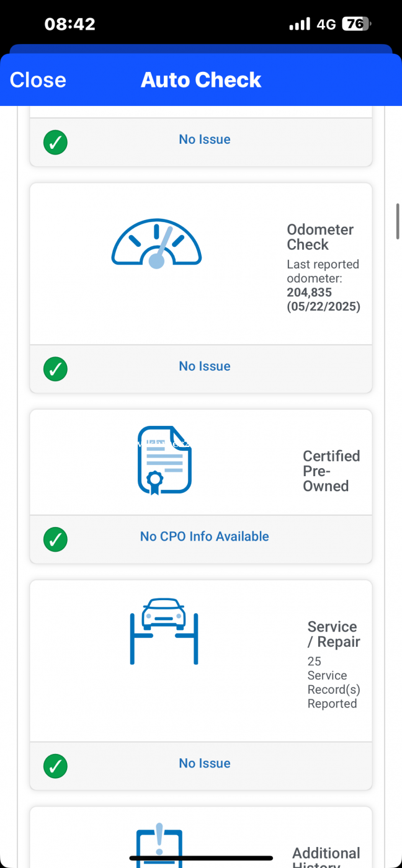Tap the cellular signal bars icon
Image resolution: width=402 pixels, height=868 pixels.
coord(300,24)
